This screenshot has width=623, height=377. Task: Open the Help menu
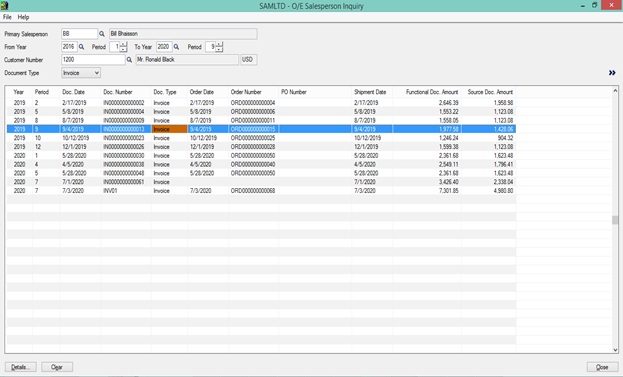point(23,17)
